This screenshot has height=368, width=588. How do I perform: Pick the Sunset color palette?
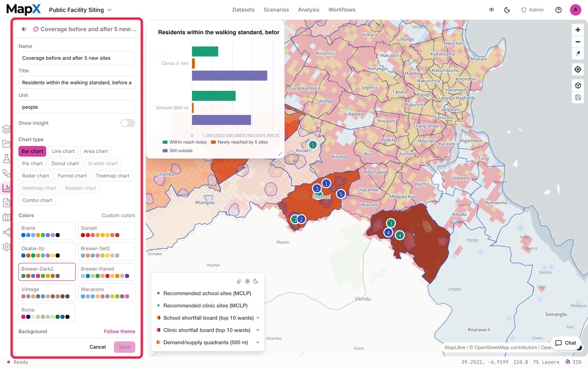coord(107,231)
